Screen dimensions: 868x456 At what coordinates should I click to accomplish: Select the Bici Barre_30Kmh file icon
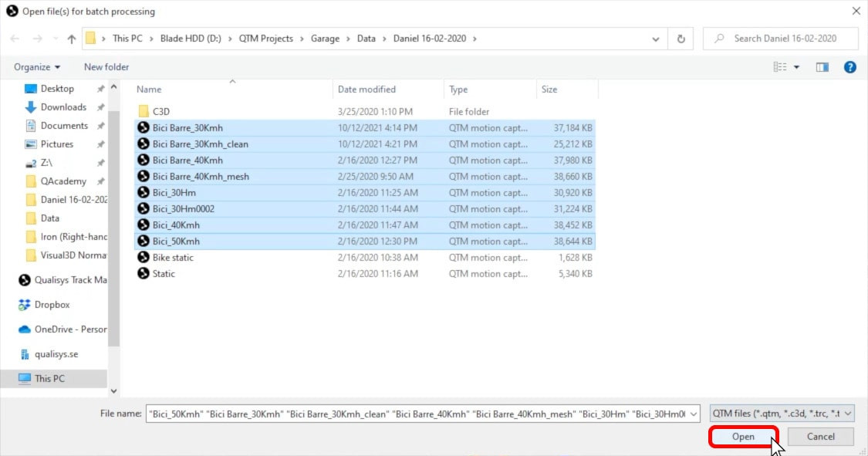point(144,128)
